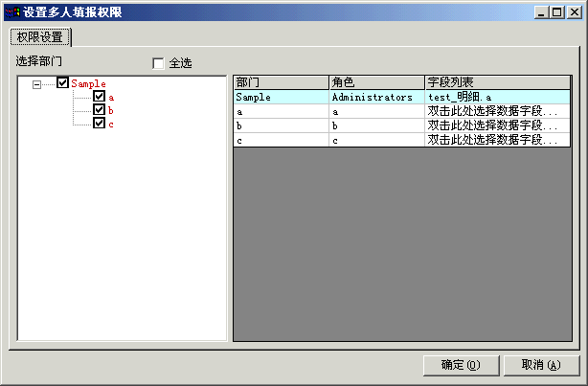This screenshot has height=386, width=588.
Task: Cancel with the 取消(A) button
Action: coord(541,365)
